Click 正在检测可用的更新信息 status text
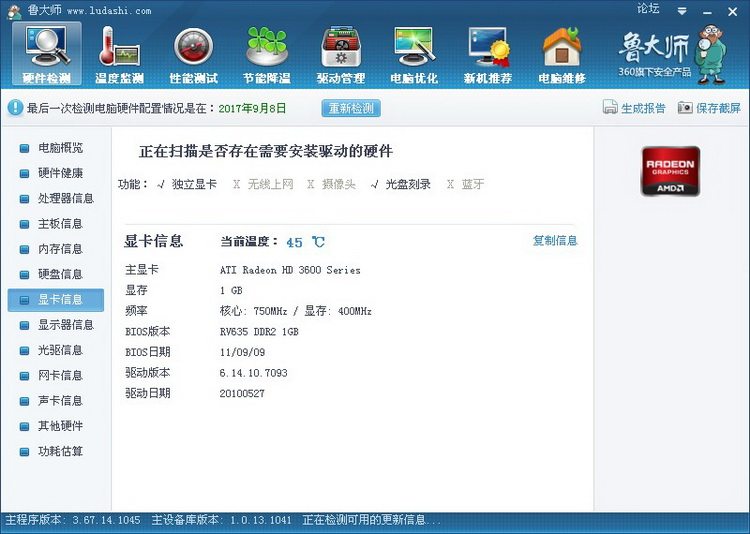750x534 pixels. tap(371, 520)
